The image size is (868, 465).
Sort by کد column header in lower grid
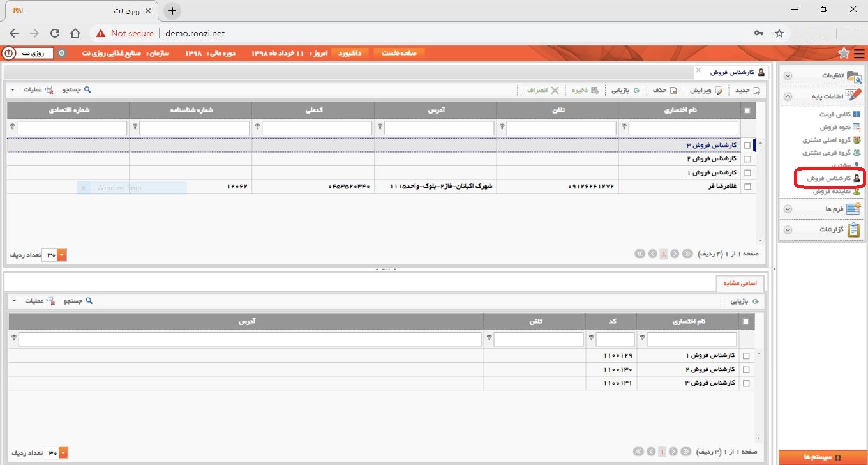pos(611,321)
